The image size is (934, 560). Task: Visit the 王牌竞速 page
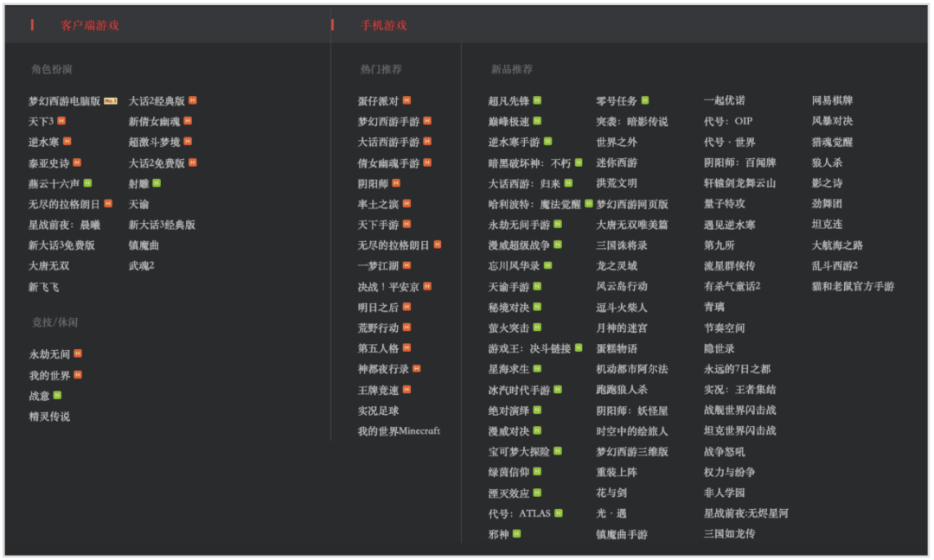(378, 390)
